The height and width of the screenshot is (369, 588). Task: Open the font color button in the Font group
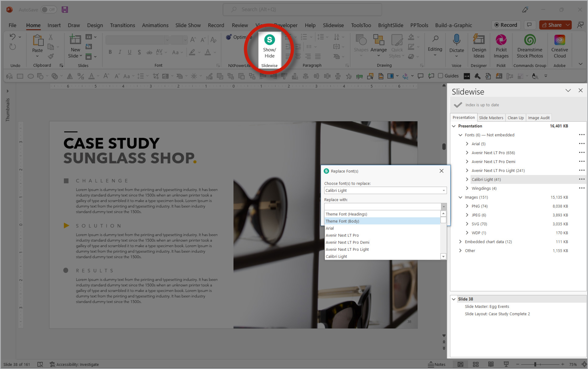(x=208, y=52)
